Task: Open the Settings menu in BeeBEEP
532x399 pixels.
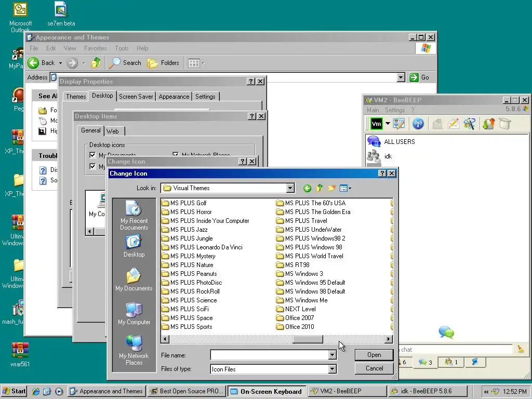Action: 395,110
